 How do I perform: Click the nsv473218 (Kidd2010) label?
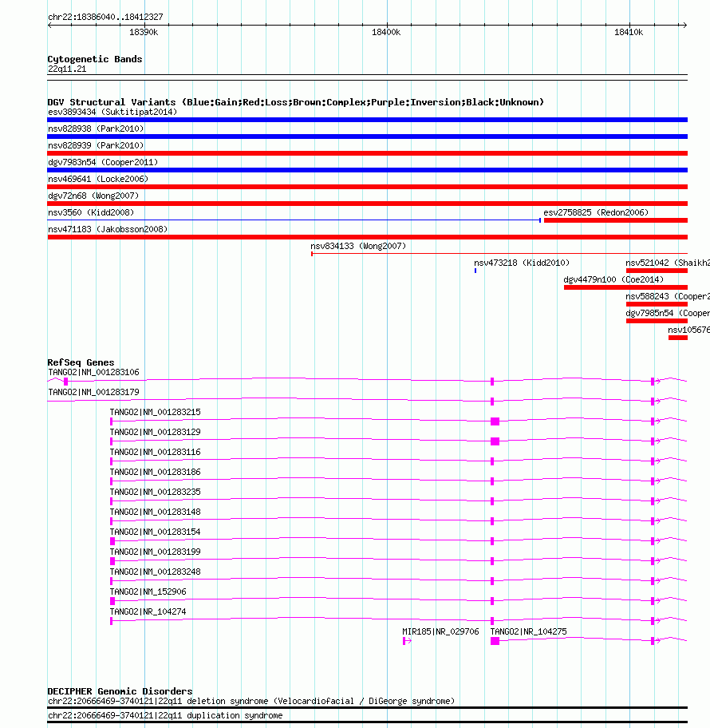(522, 263)
